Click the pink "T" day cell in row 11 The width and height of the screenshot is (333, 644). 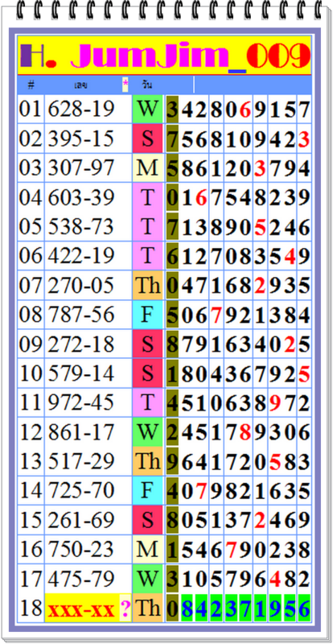point(147,402)
